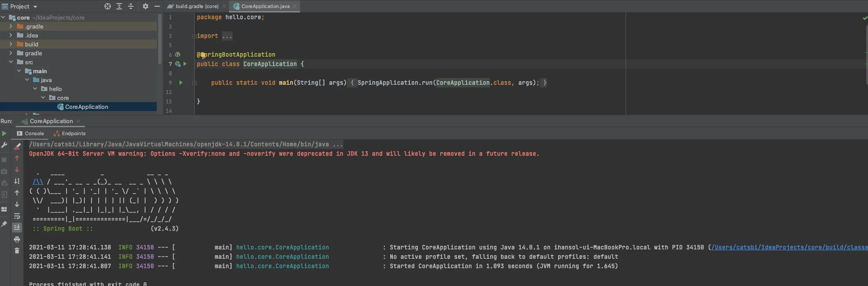Toggle soft-wrap in the console
The width and height of the screenshot is (868, 286).
tap(17, 216)
